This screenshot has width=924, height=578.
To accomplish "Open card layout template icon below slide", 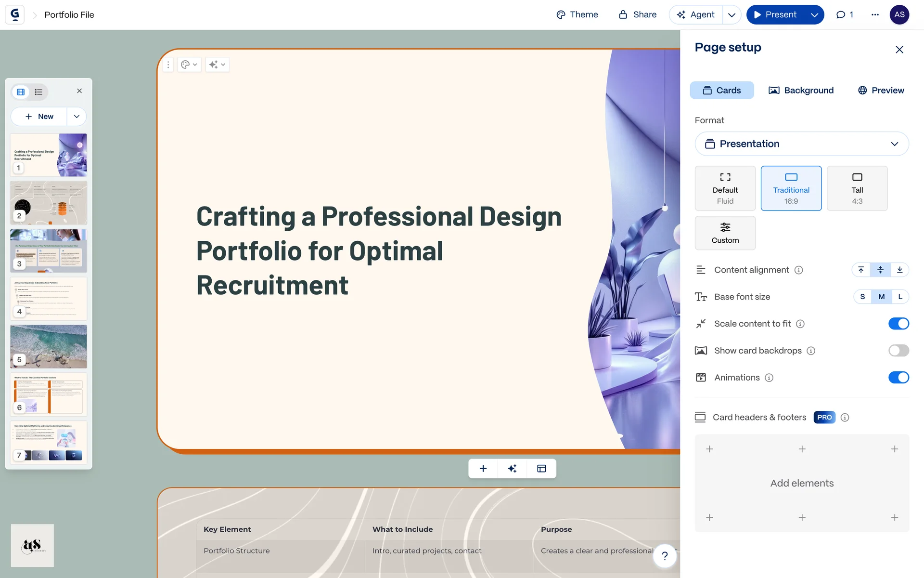I will point(541,469).
